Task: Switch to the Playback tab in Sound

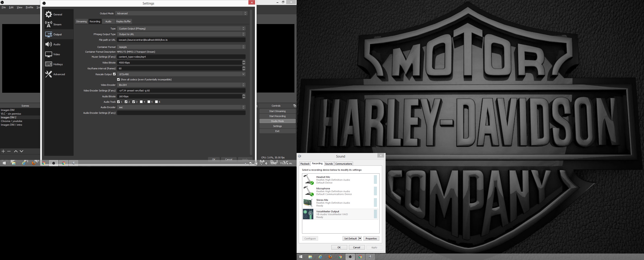Action: point(305,164)
